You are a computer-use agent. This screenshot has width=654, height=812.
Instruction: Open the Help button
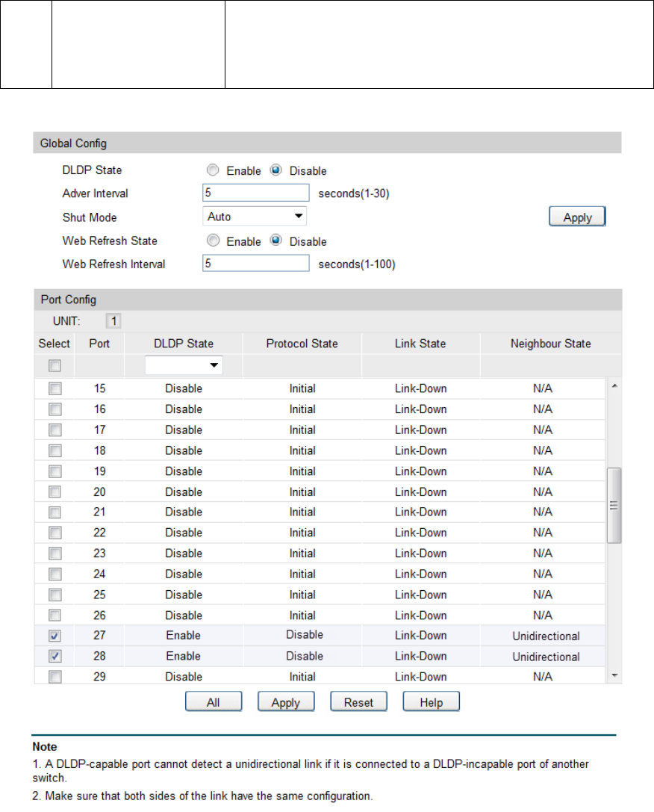click(x=431, y=702)
